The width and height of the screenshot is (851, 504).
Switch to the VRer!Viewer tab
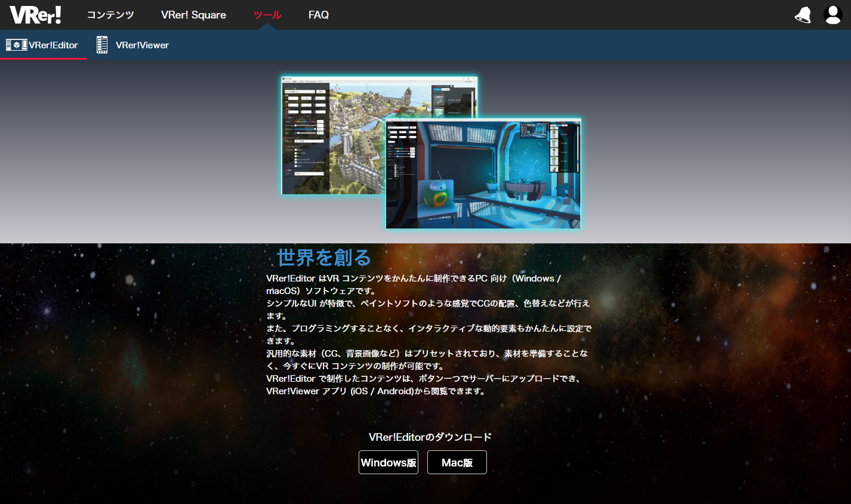coord(132,45)
